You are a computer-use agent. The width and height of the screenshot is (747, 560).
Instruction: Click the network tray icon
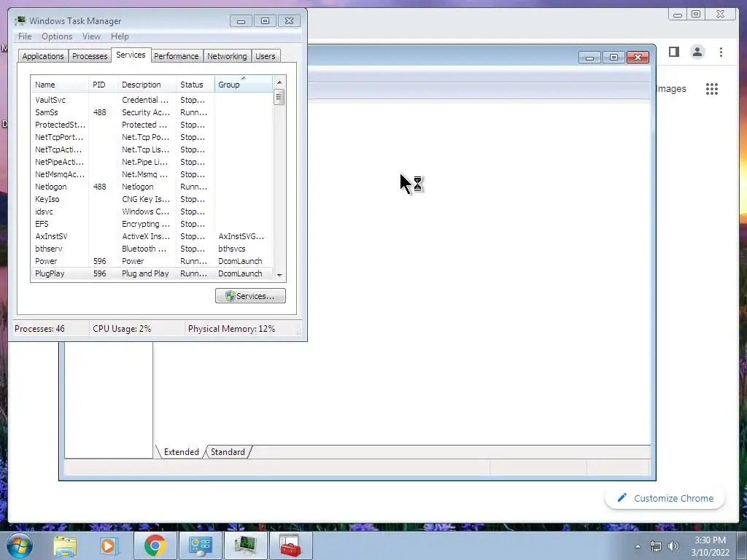[x=656, y=546]
